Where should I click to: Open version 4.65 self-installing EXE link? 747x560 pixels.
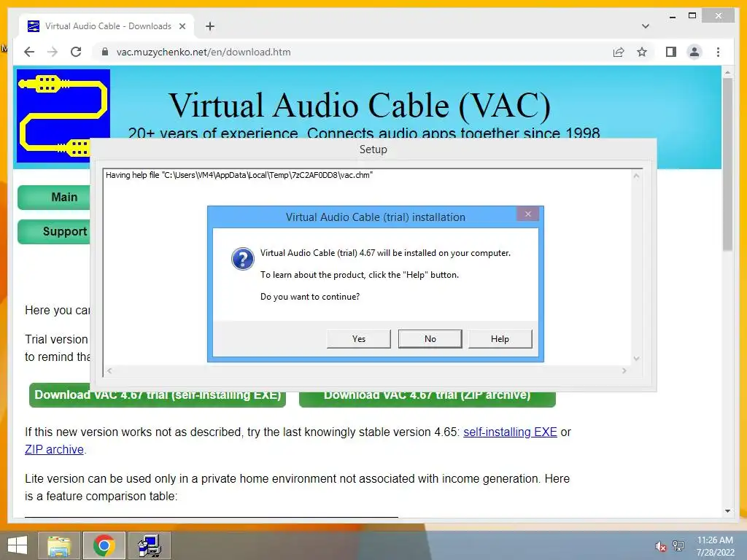510,432
